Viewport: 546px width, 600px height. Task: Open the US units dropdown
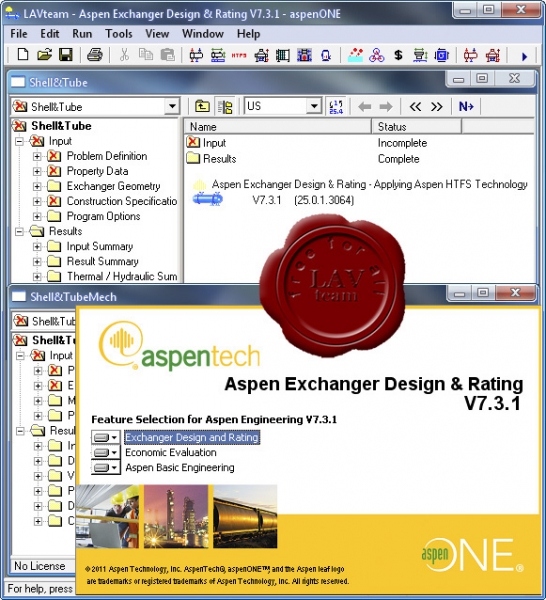point(314,106)
